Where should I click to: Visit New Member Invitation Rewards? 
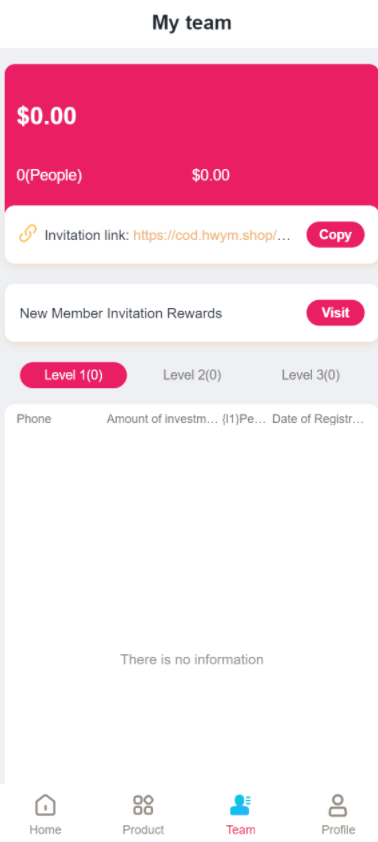click(x=335, y=313)
